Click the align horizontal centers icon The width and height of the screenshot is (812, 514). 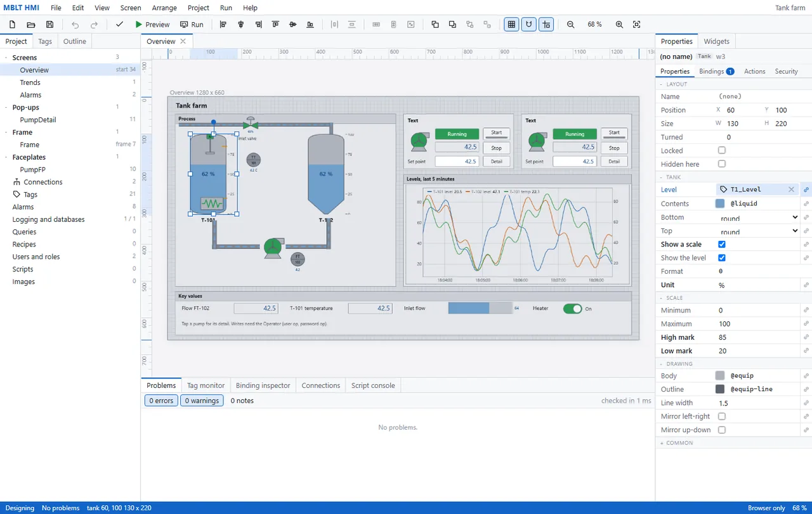(x=240, y=25)
